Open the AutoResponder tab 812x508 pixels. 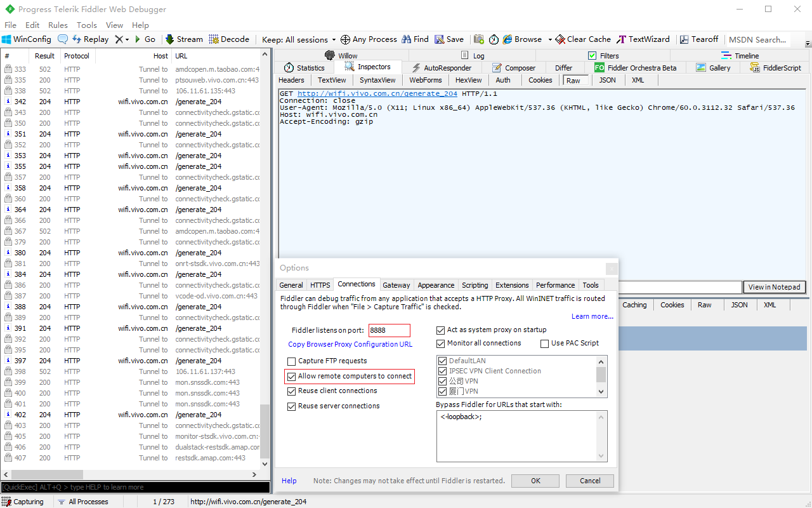441,68
